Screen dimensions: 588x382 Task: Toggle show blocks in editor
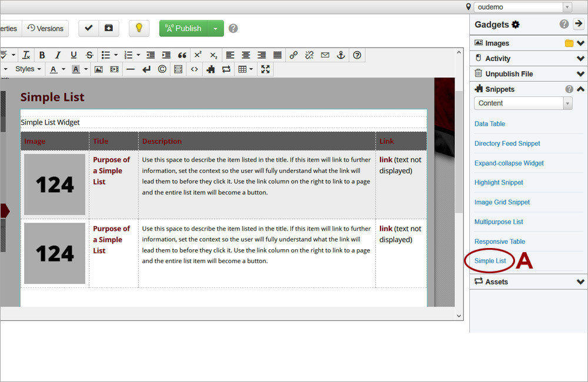[178, 69]
